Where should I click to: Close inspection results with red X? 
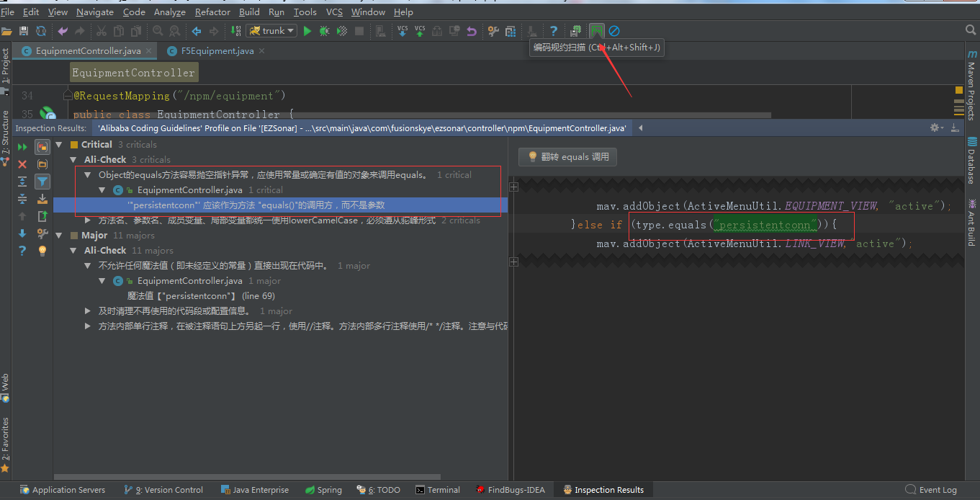(x=22, y=164)
